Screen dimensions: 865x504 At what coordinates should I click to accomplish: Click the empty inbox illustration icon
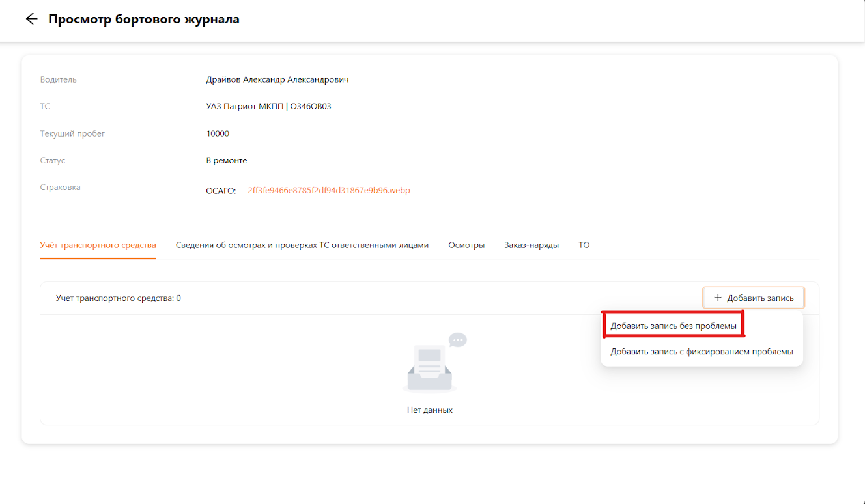[430, 366]
